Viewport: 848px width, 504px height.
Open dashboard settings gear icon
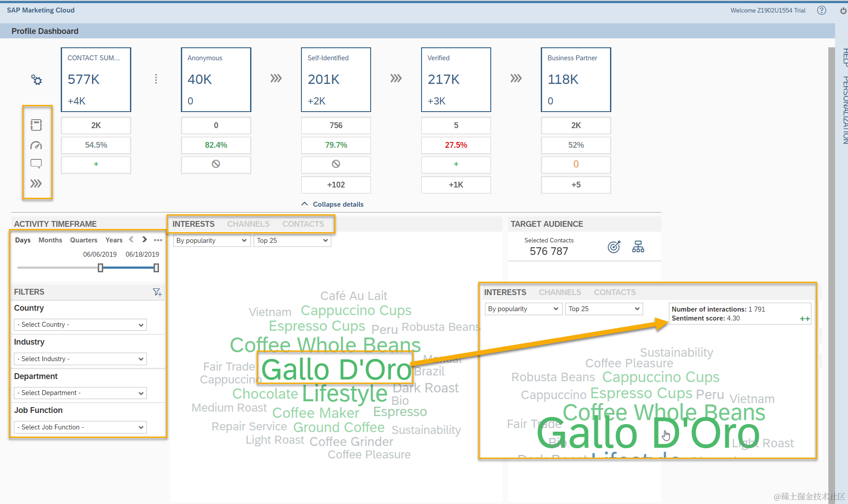[x=36, y=80]
